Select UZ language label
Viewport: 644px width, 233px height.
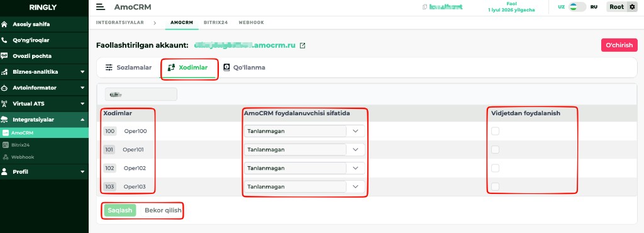point(561,7)
